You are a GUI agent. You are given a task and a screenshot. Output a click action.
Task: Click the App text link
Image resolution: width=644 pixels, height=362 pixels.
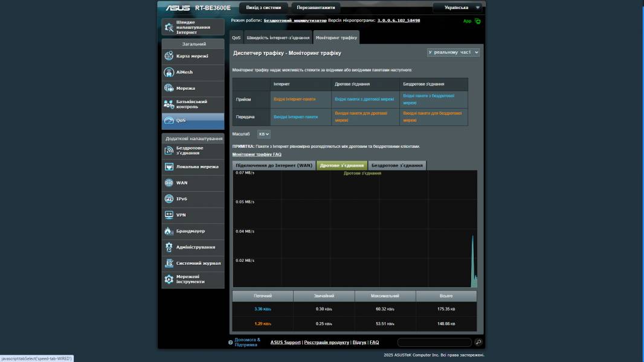pos(468,21)
